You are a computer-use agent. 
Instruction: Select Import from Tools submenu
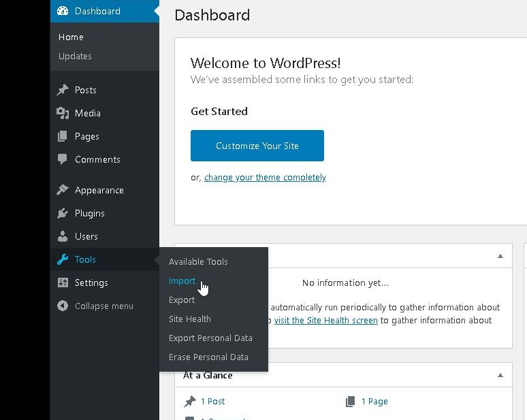point(182,280)
